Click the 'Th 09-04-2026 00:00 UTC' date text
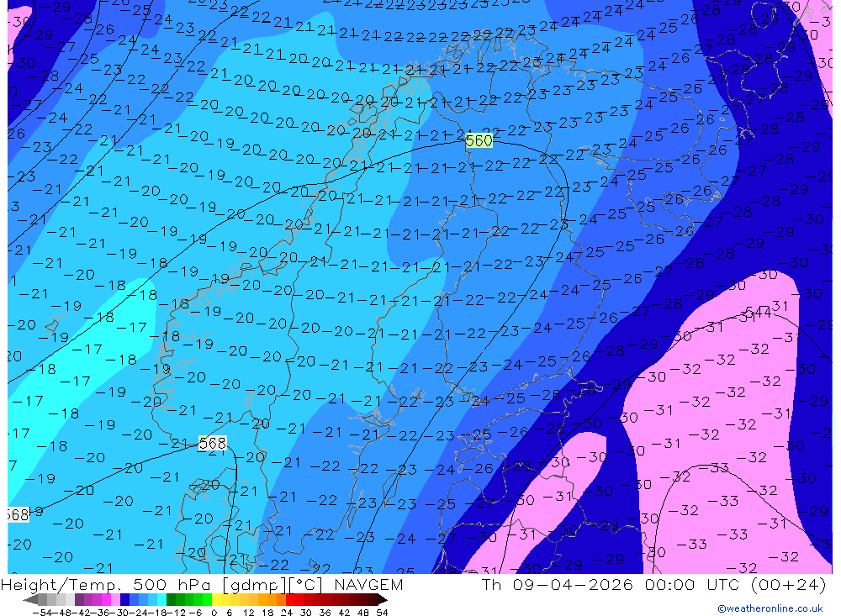This screenshot has width=841, height=616. pos(611,584)
